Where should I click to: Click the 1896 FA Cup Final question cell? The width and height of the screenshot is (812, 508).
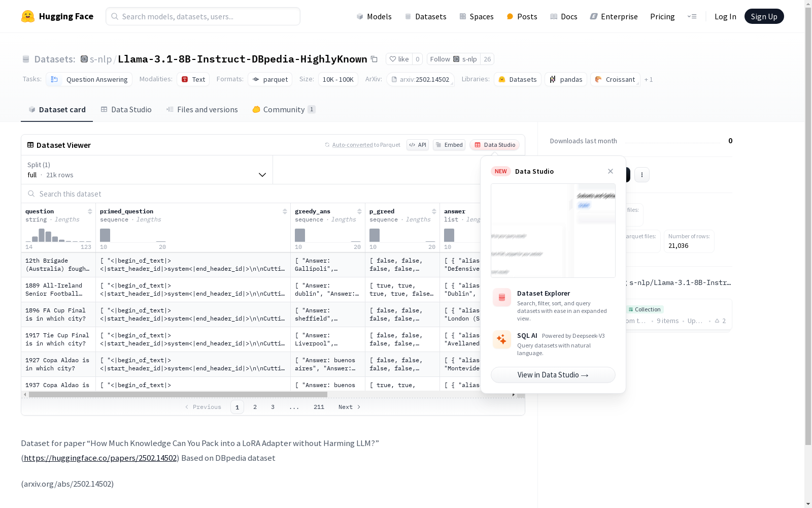[58, 314]
